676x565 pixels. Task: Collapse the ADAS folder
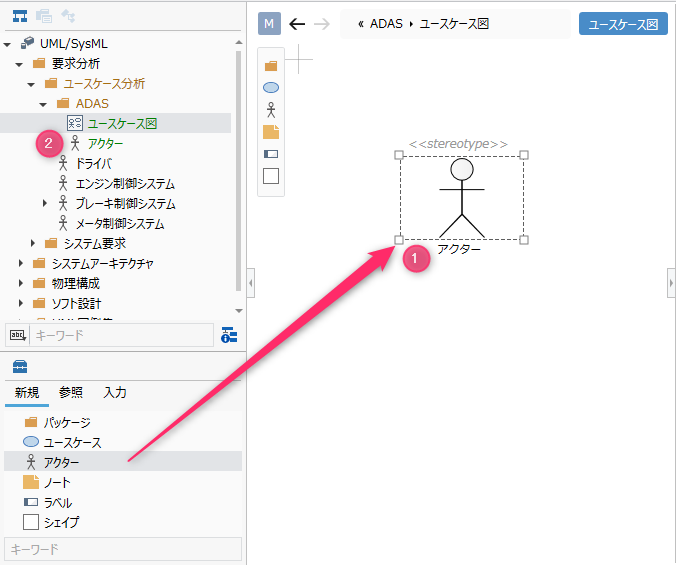pyautogui.click(x=43, y=104)
